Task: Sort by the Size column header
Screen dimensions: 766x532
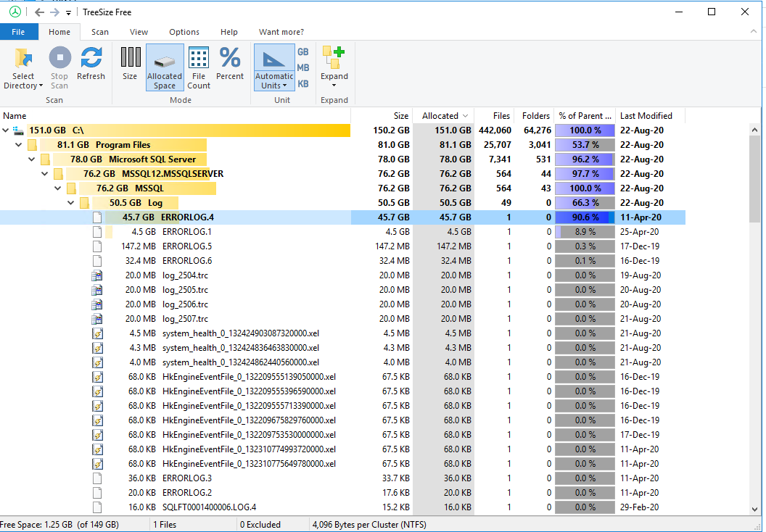Action: pyautogui.click(x=382, y=116)
